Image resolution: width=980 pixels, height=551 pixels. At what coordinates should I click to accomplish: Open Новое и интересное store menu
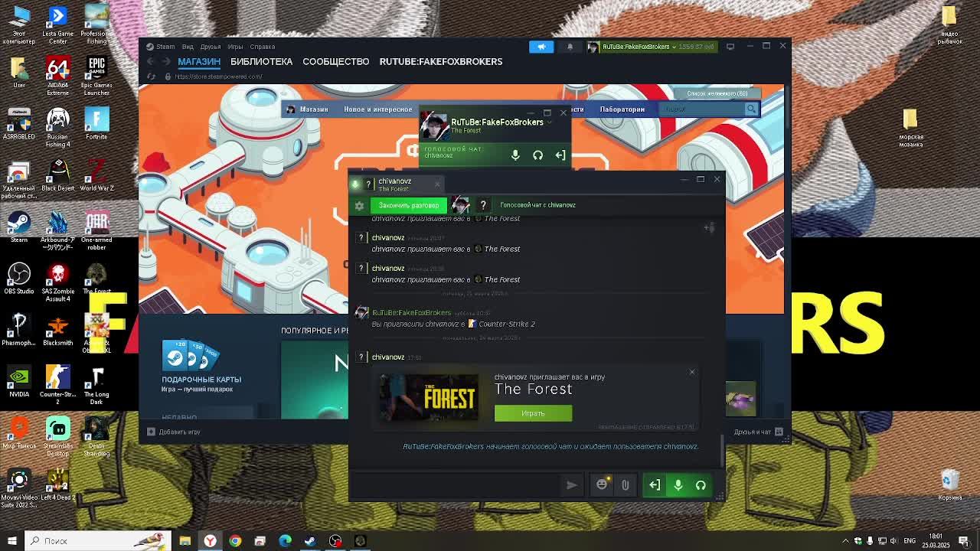click(378, 109)
